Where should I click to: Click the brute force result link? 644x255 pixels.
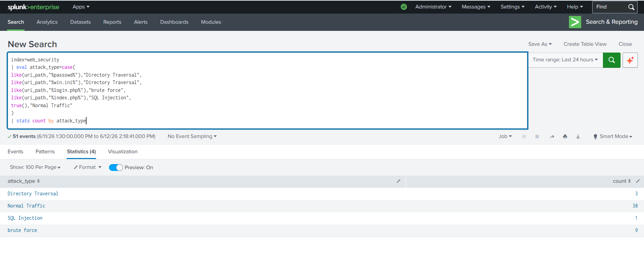pos(22,230)
